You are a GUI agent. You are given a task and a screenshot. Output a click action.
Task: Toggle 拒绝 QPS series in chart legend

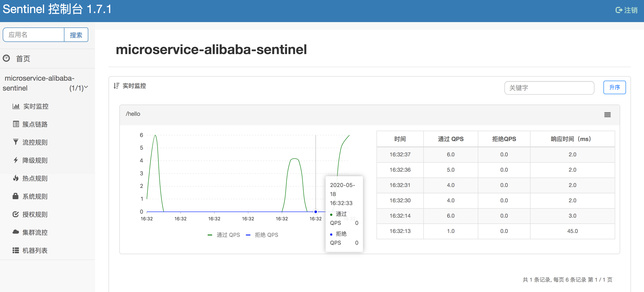tap(262, 235)
